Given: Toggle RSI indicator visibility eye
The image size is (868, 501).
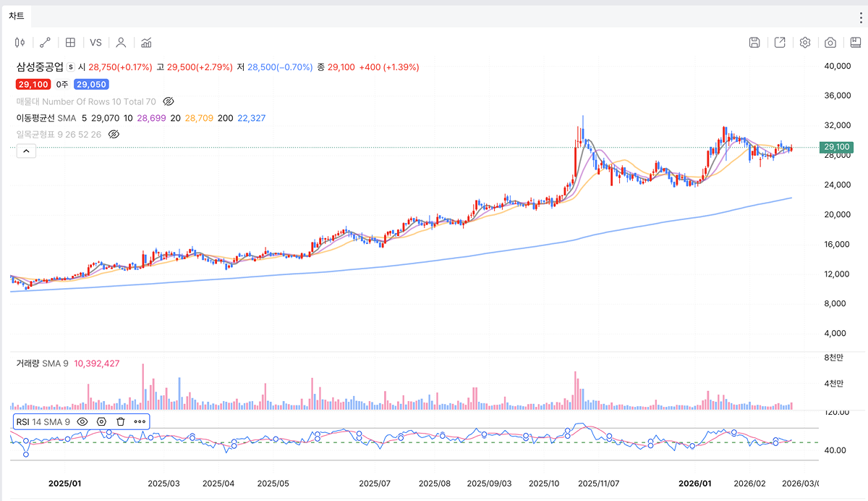Looking at the screenshot, I should pyautogui.click(x=82, y=421).
